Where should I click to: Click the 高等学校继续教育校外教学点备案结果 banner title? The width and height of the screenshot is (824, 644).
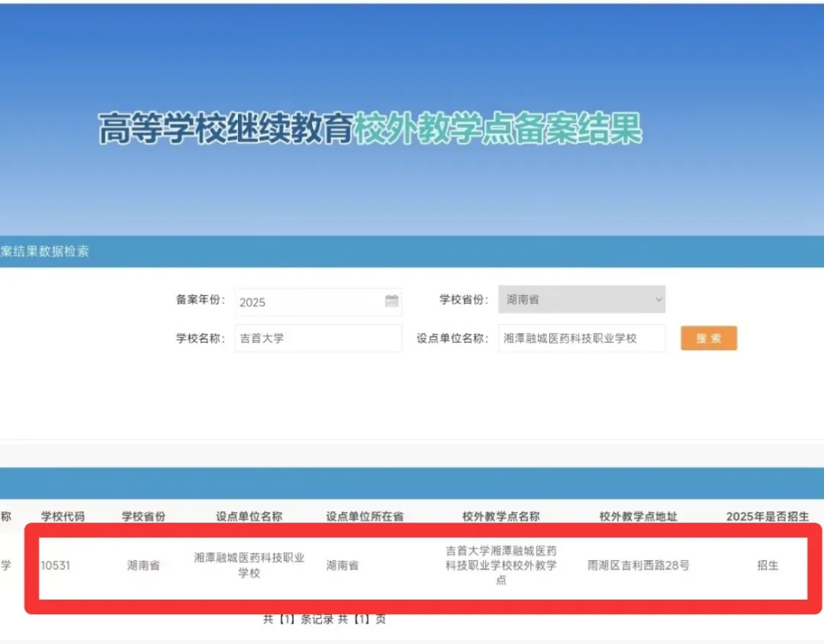point(370,128)
